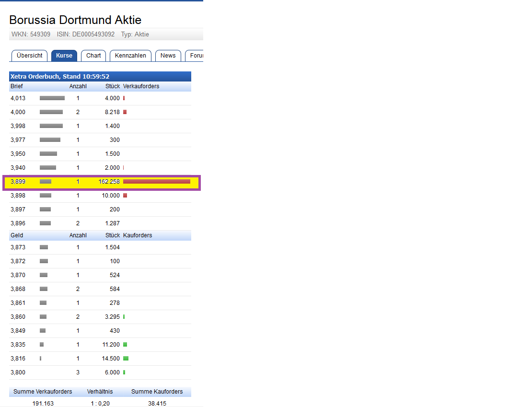
Task: Open the Kennzahlen tab
Action: pos(130,56)
